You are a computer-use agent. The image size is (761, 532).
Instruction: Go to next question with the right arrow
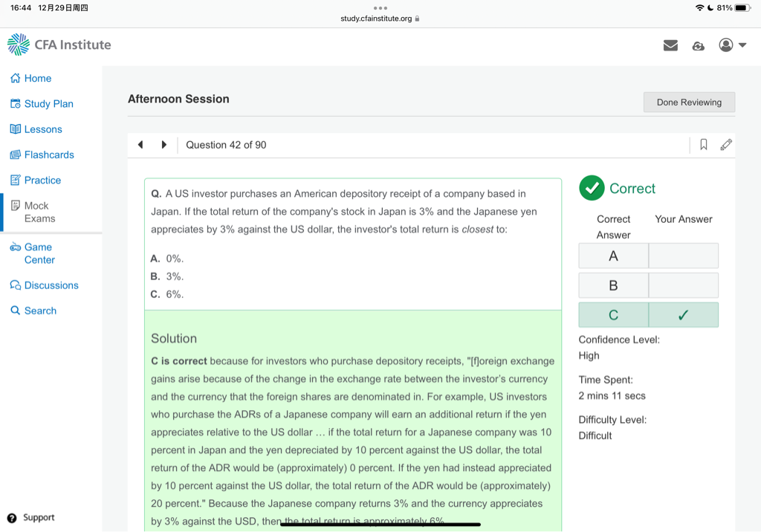163,145
